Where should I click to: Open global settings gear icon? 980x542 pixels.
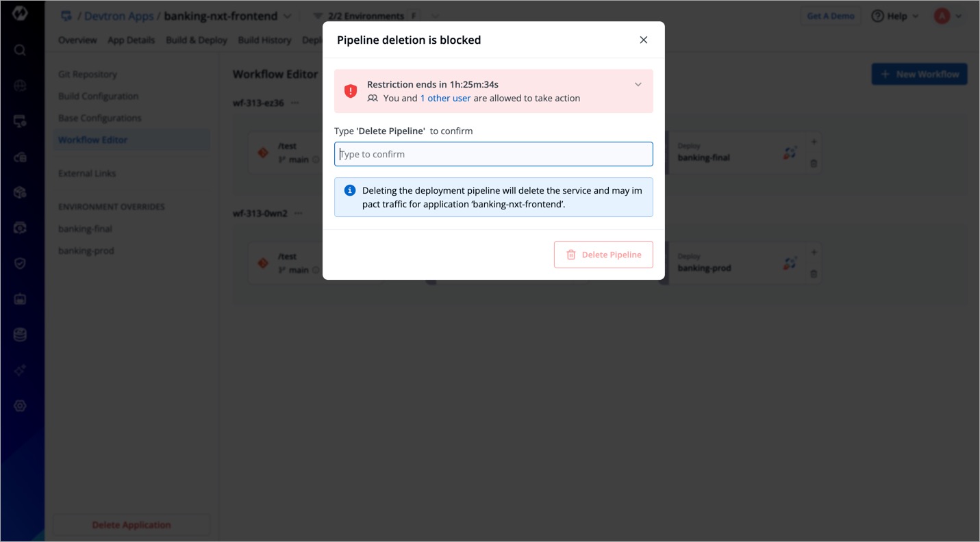(x=20, y=406)
